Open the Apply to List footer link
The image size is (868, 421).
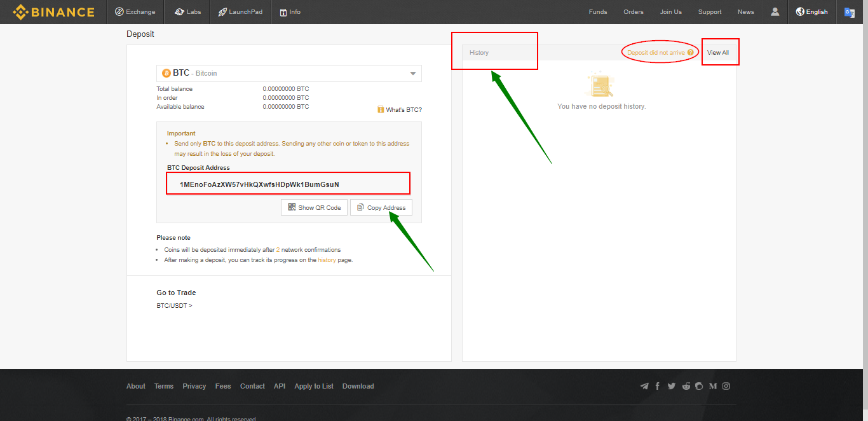[x=314, y=386]
